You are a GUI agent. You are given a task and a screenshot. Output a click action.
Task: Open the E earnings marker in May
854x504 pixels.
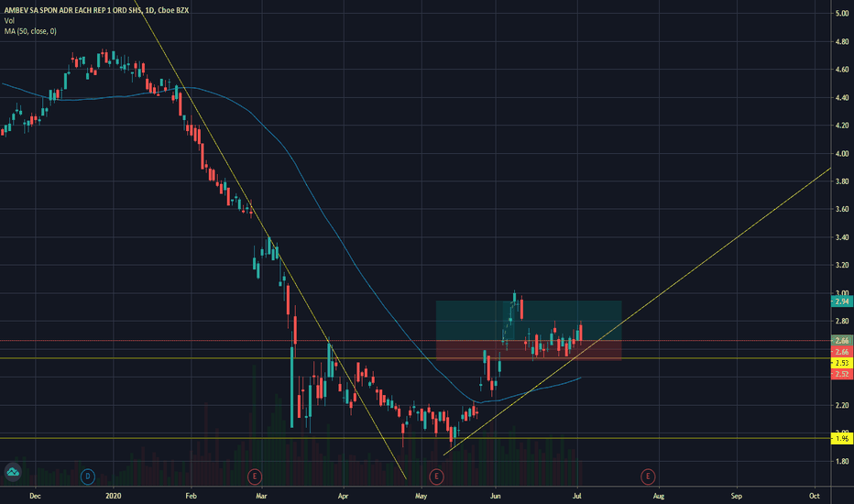click(436, 477)
